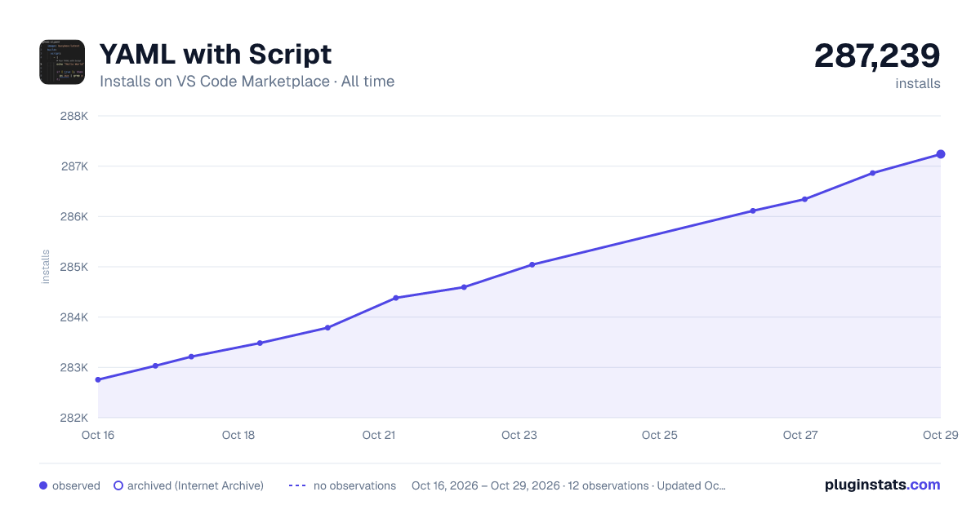
Task: Click the YAML with Script extension thumbnail
Action: point(62,62)
